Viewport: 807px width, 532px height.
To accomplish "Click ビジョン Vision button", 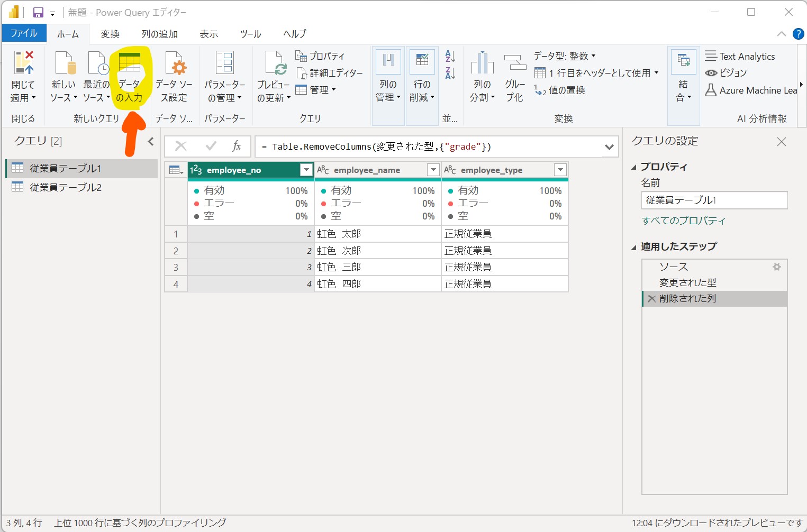I will (x=726, y=73).
